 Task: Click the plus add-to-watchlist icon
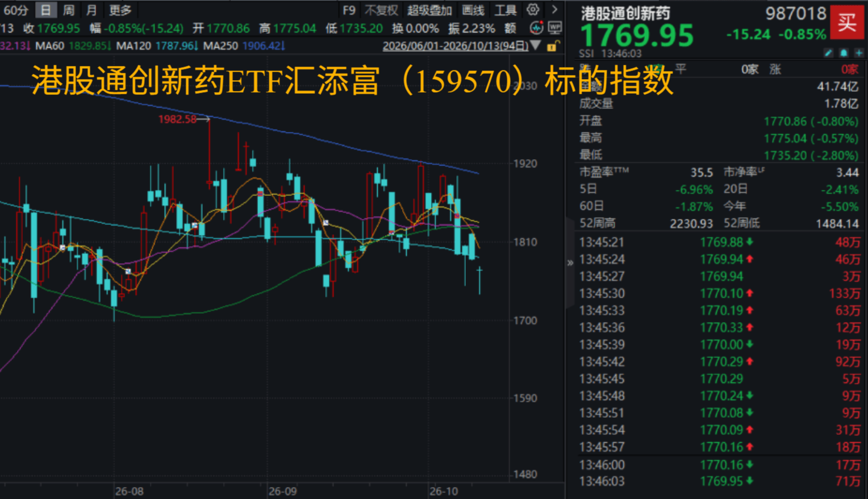(x=858, y=53)
